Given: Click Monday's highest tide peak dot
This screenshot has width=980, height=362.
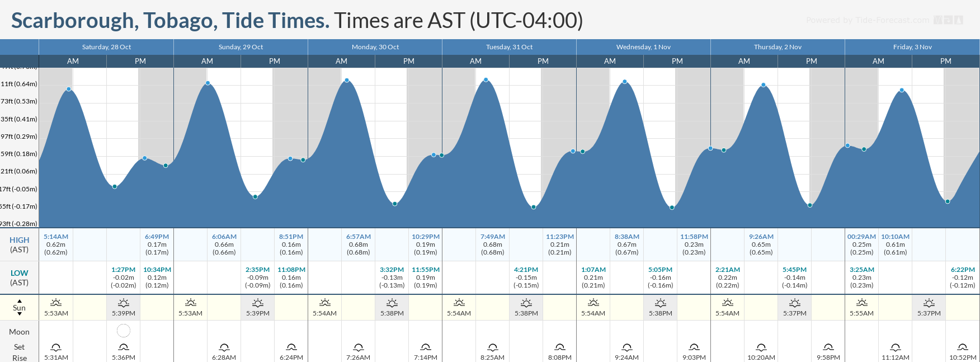Looking at the screenshot, I should [347, 80].
